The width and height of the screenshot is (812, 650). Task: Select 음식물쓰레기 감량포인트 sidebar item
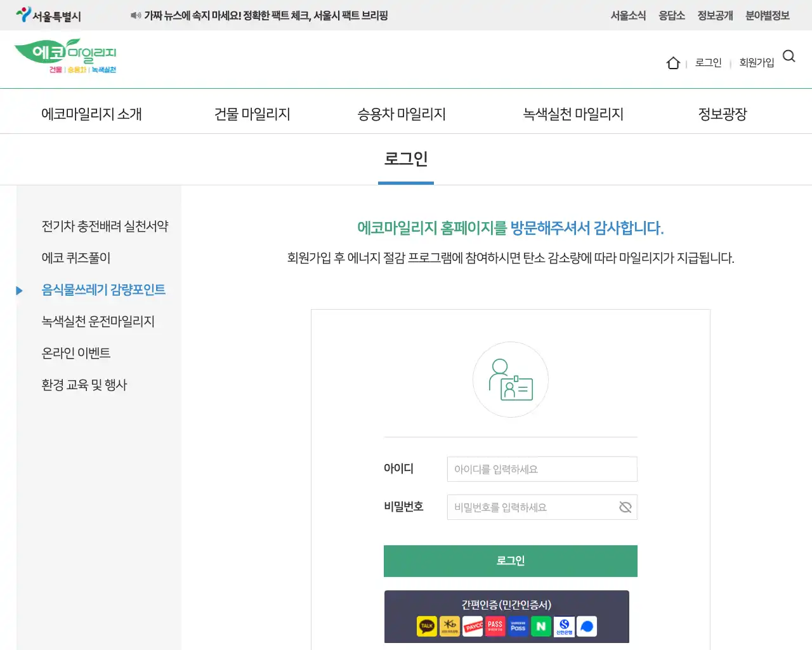[x=103, y=290]
